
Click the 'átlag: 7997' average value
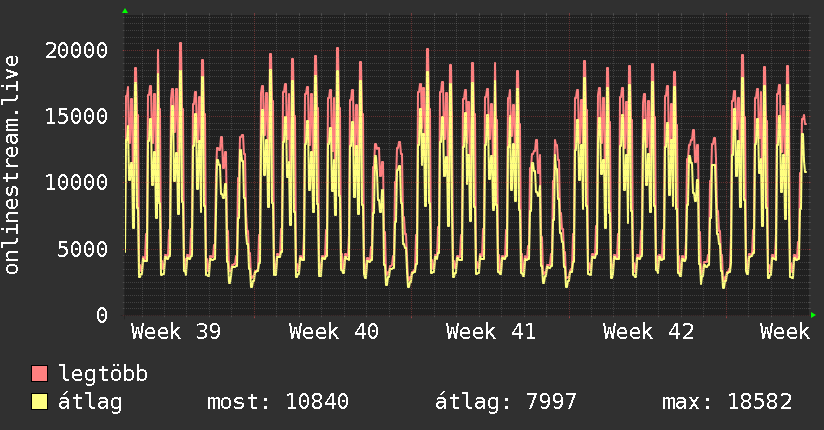506,402
